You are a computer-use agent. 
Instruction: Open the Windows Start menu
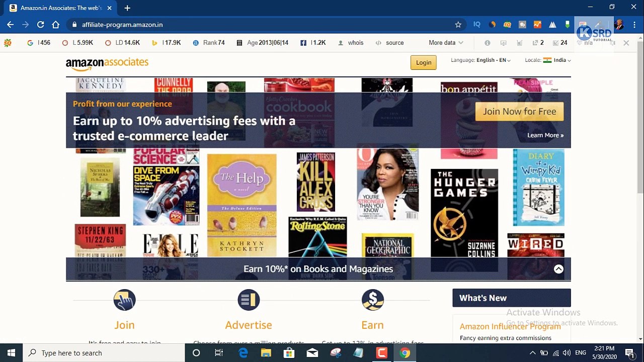[x=11, y=353]
